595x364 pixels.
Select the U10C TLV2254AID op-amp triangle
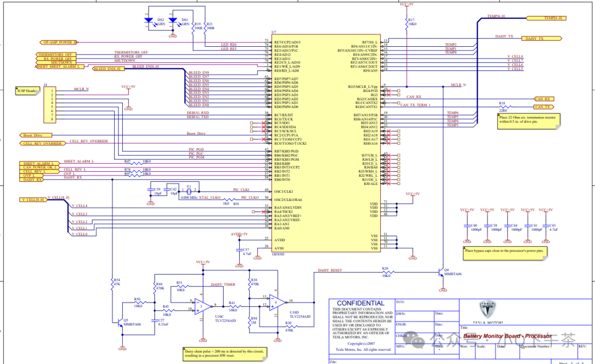point(203,306)
